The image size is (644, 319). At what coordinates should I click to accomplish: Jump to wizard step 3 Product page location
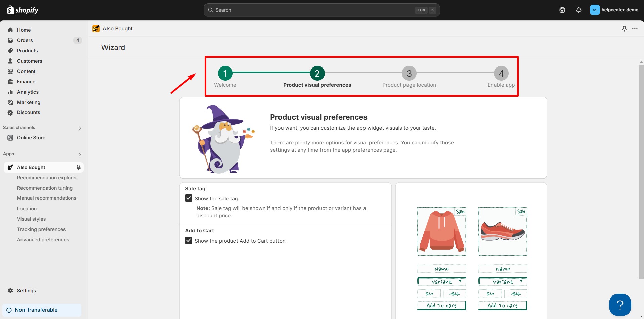409,74
